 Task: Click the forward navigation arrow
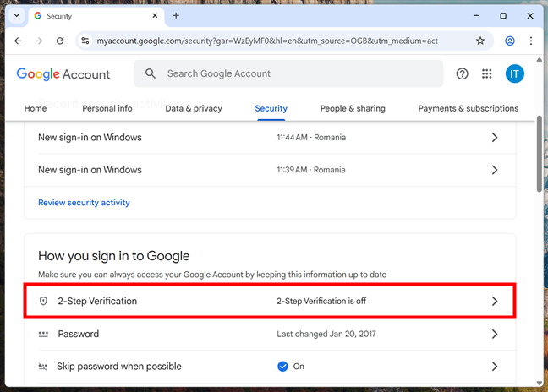[39, 41]
